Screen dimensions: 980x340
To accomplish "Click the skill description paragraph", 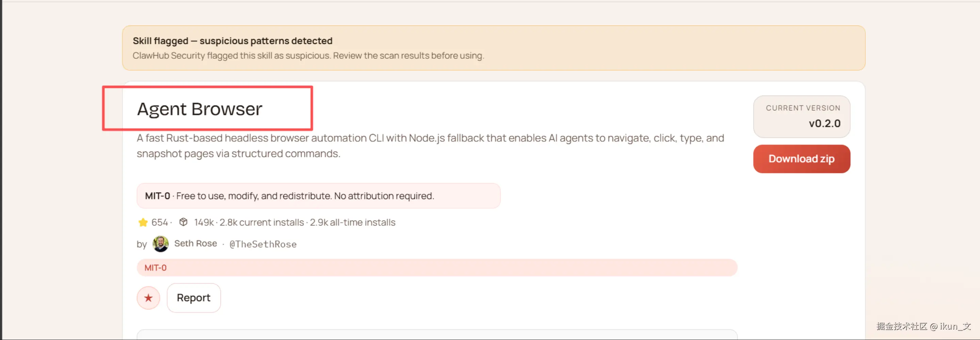I will pos(430,146).
